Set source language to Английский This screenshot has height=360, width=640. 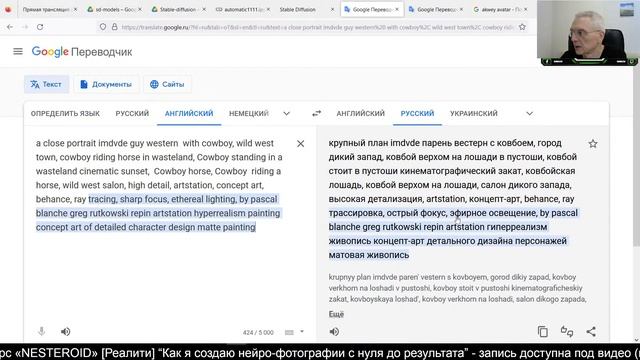tap(189, 113)
